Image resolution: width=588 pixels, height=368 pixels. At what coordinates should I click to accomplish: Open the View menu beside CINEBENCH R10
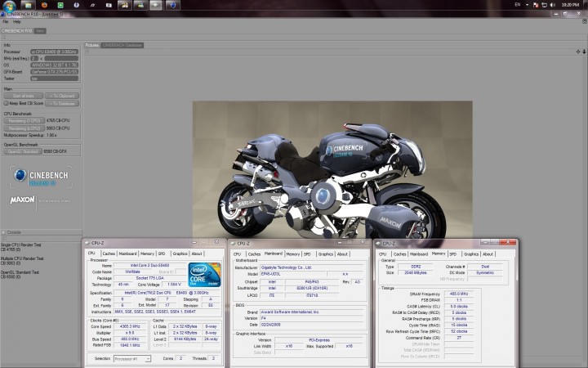point(40,31)
